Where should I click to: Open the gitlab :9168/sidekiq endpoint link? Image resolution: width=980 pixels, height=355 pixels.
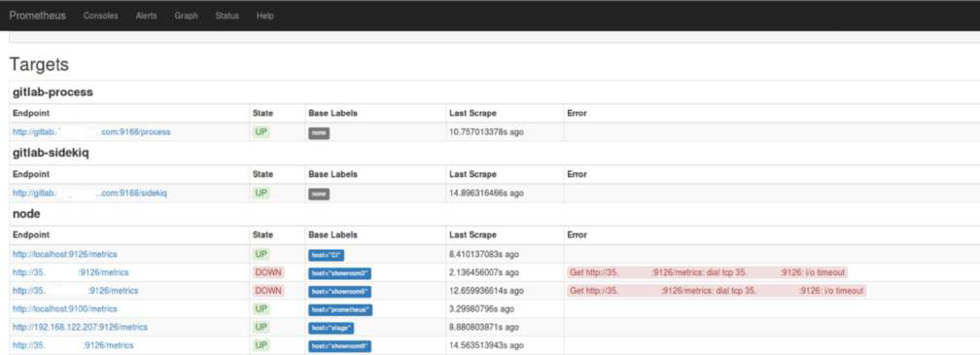coord(89,194)
